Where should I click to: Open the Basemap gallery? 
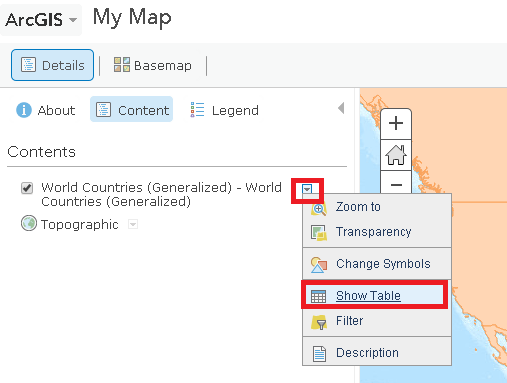pyautogui.click(x=153, y=65)
